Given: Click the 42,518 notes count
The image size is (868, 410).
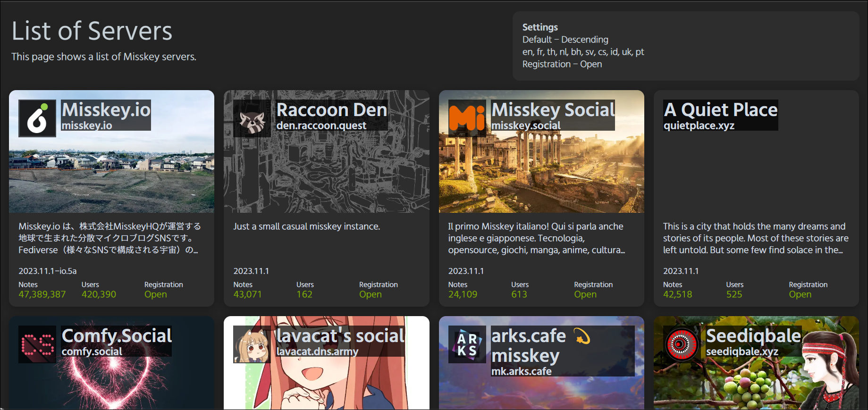Looking at the screenshot, I should click(678, 294).
